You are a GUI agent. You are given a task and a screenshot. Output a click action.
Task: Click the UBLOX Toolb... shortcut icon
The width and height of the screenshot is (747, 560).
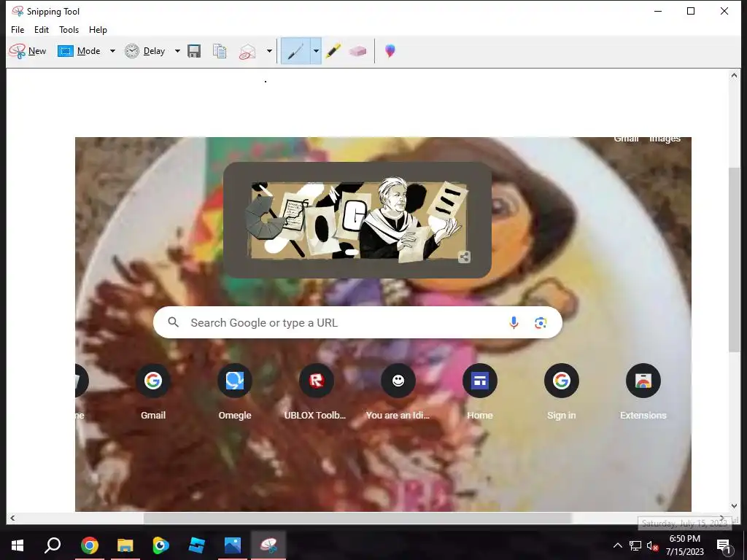point(317,381)
